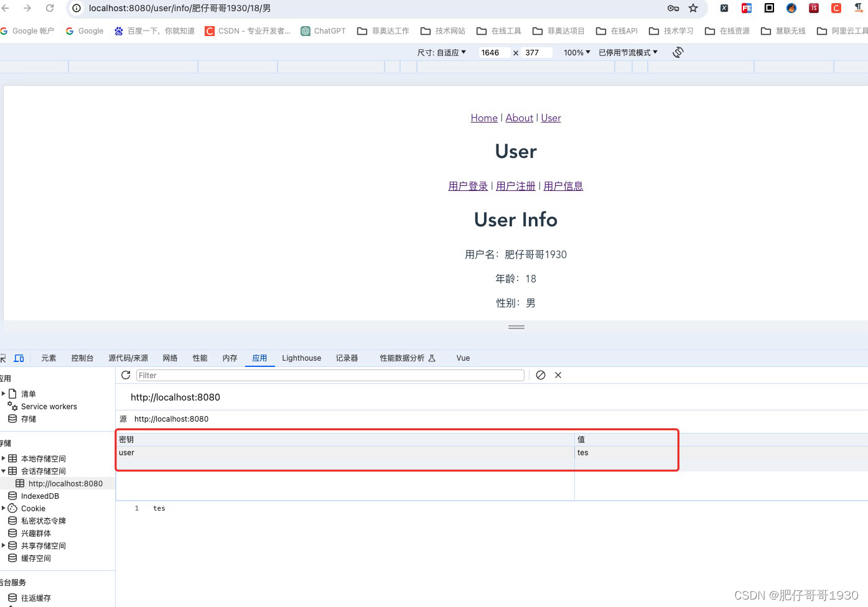Click the red FE browser extension icon
The image size is (868, 607).
747,8
